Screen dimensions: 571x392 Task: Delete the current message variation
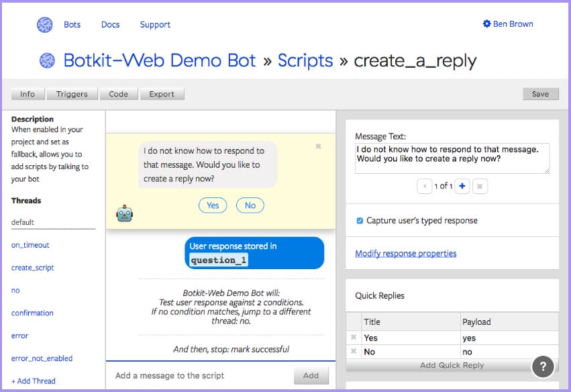click(480, 186)
